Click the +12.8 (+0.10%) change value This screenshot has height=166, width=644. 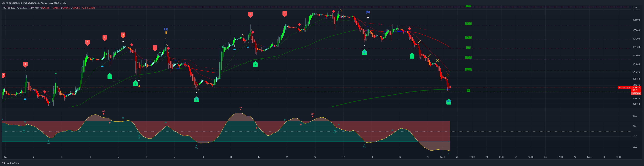click(88, 8)
